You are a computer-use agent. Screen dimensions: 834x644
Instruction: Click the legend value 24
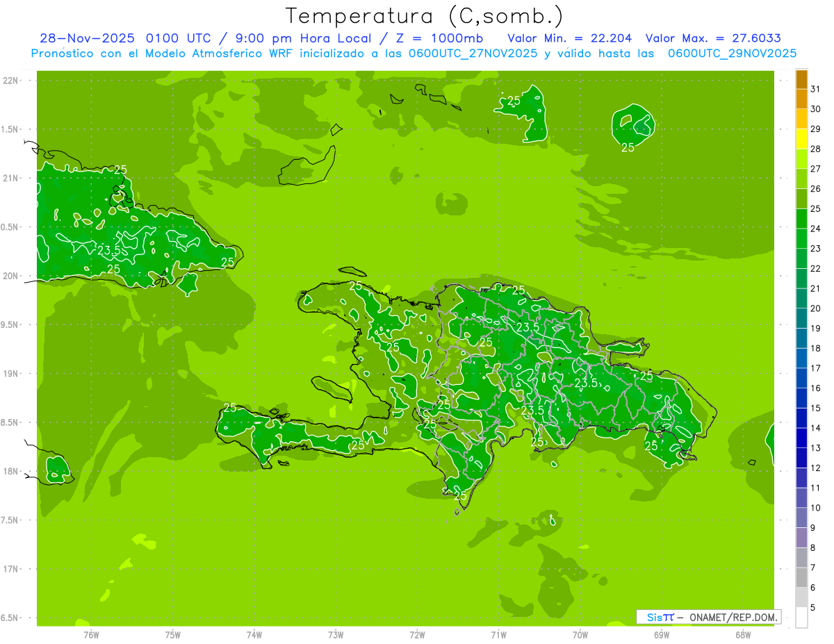(x=816, y=229)
